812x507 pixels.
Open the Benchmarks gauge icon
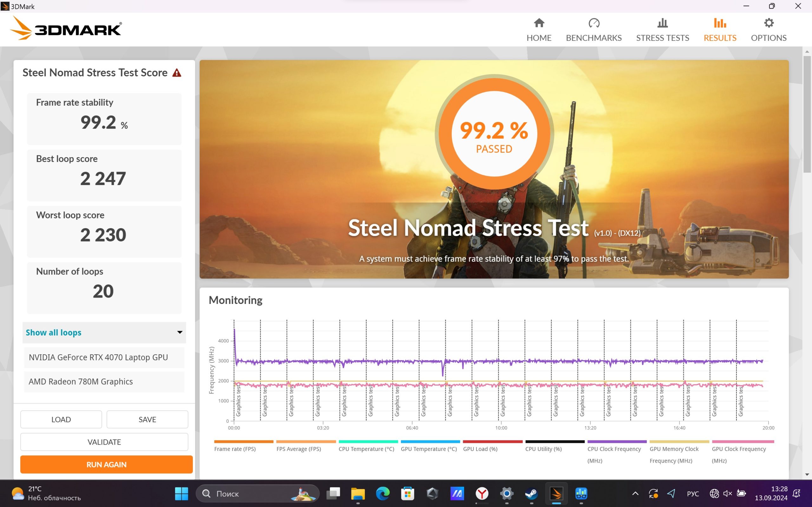coord(593,23)
